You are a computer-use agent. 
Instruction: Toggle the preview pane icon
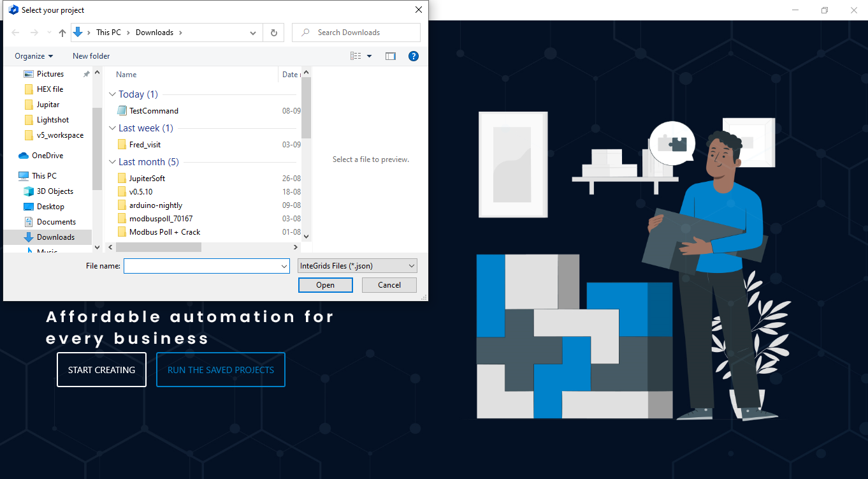(391, 56)
